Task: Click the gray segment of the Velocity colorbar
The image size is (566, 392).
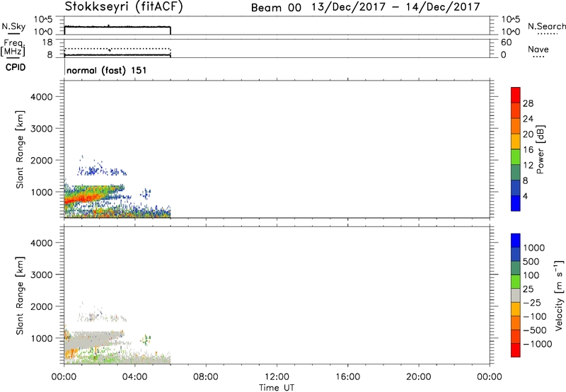Action: 516,296
